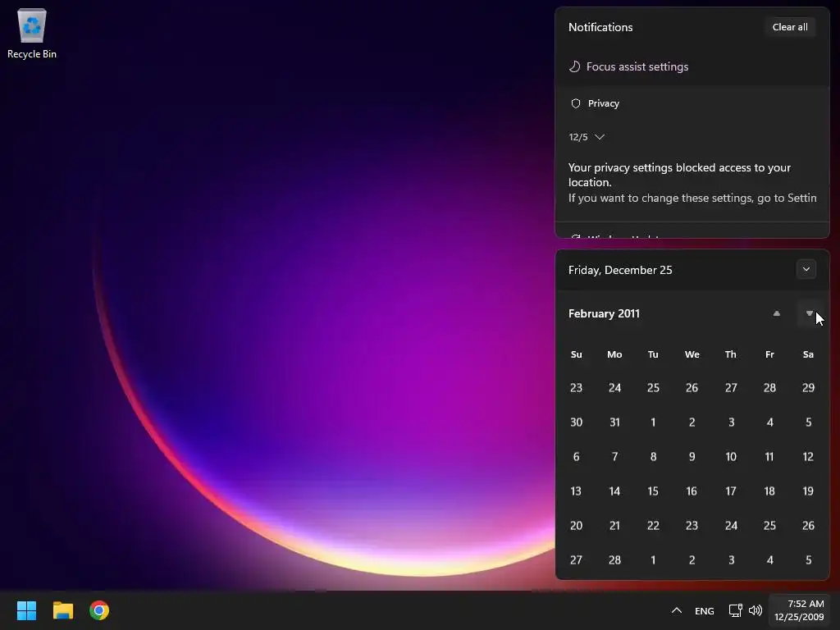Select February 6 in the calendar
This screenshot has width=840, height=630.
coord(576,456)
